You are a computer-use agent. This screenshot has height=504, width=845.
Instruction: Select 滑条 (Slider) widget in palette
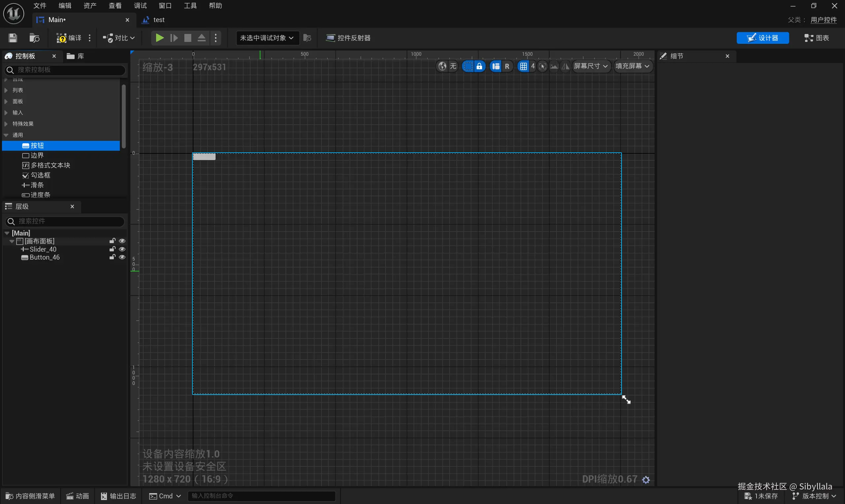(37, 185)
